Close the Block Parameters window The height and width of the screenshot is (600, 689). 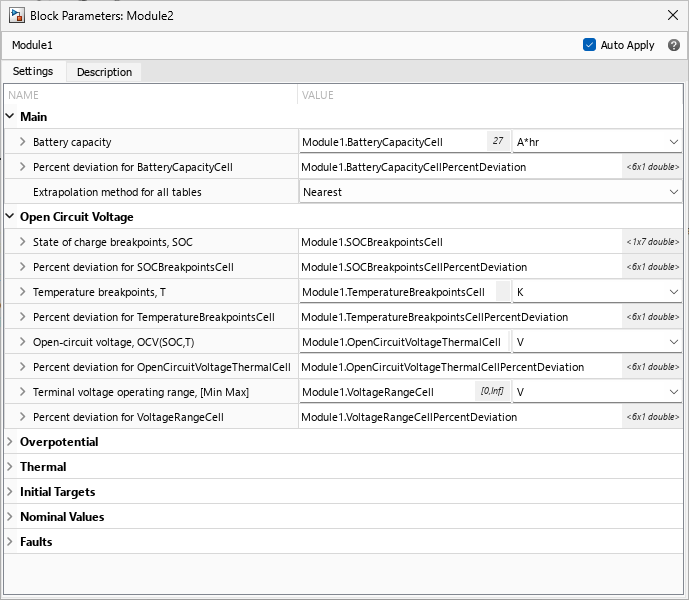click(671, 15)
